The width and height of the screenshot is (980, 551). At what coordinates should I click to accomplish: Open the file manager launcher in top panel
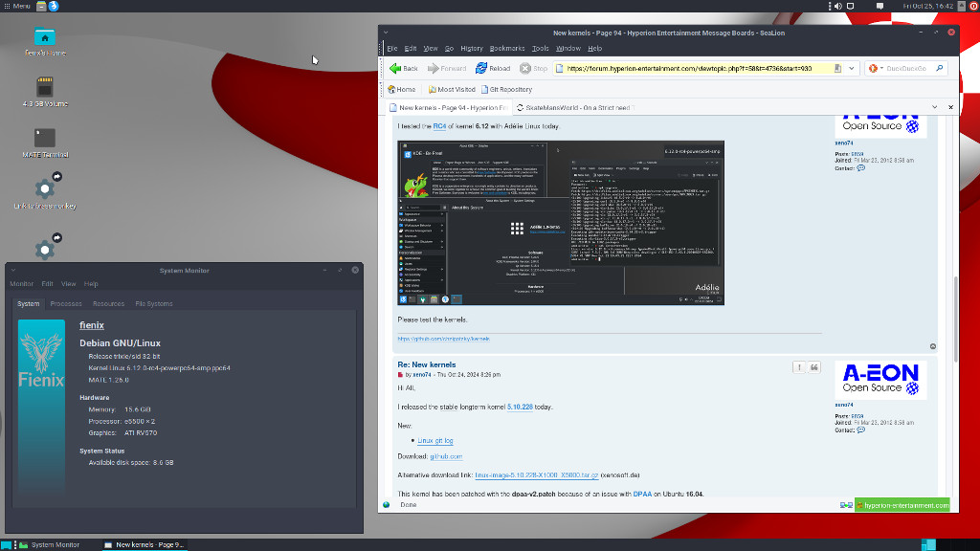click(x=41, y=6)
